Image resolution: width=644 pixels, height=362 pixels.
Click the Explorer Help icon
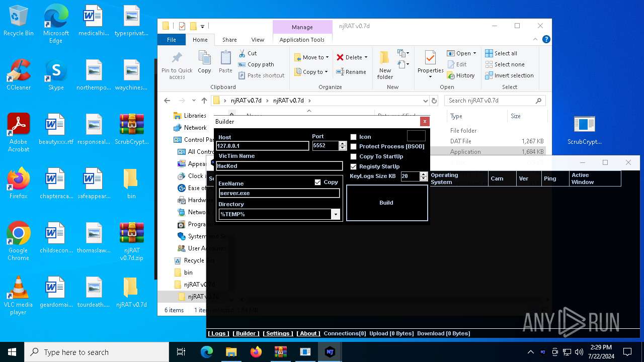click(546, 39)
